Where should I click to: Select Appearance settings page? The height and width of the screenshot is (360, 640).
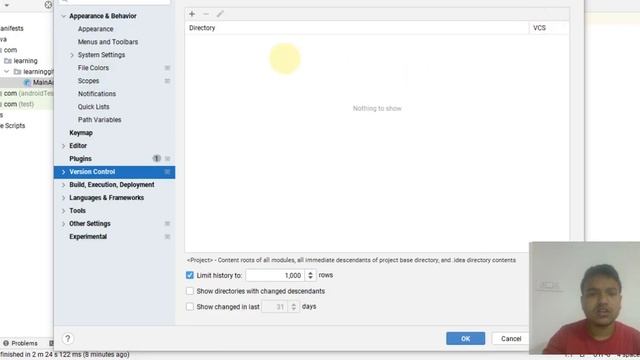96,29
